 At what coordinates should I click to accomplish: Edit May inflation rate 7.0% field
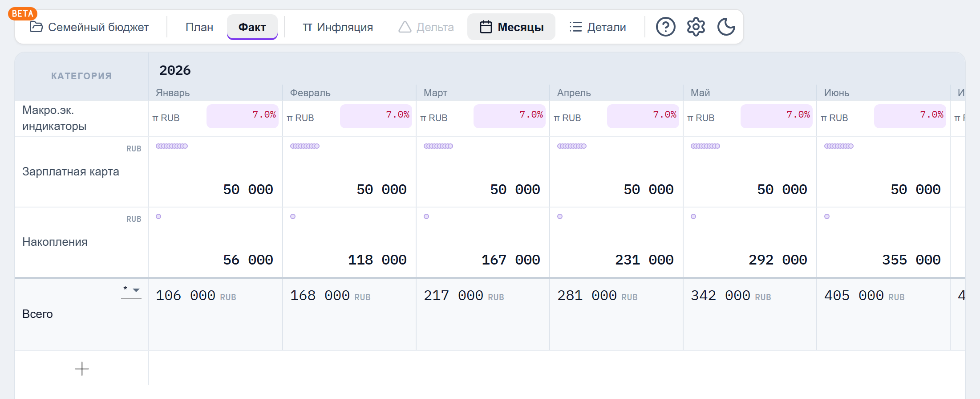777,116
